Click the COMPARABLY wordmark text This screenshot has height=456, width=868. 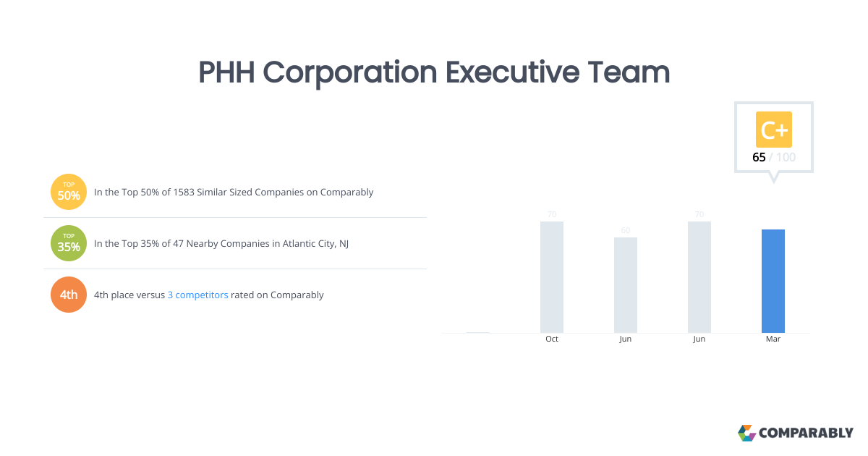tap(806, 433)
